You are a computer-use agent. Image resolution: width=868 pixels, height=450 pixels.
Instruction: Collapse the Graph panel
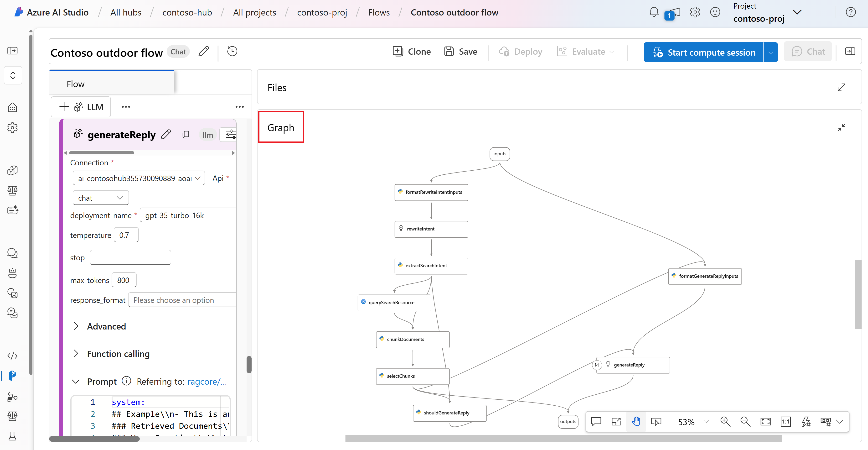pyautogui.click(x=841, y=127)
